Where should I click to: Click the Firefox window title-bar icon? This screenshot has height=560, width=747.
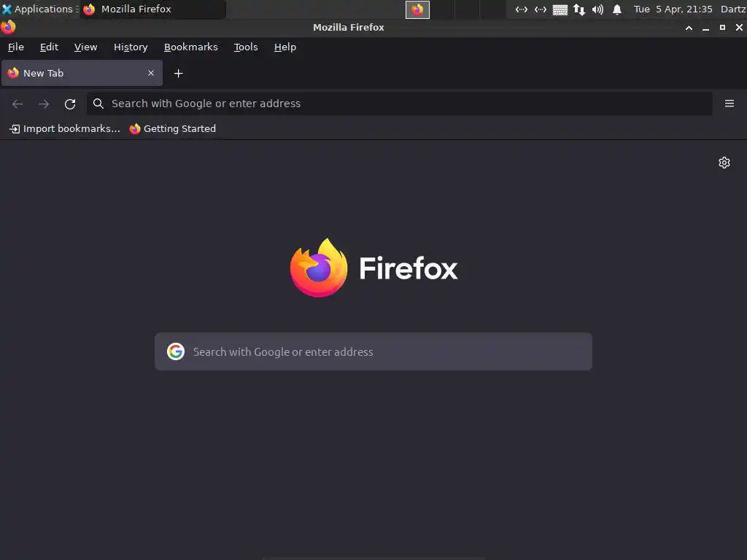coord(8,27)
